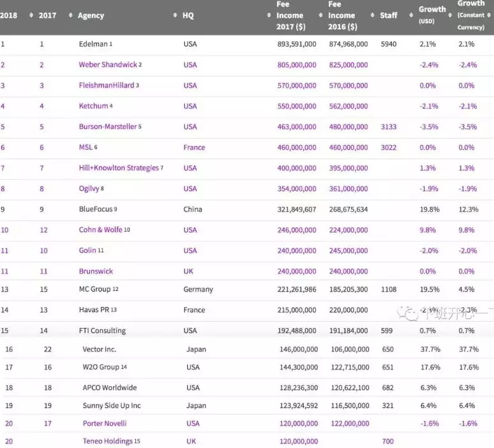This screenshot has height=448, width=494.
Task: Sort Fee Income 2017 column arrows
Action: tap(320, 15)
